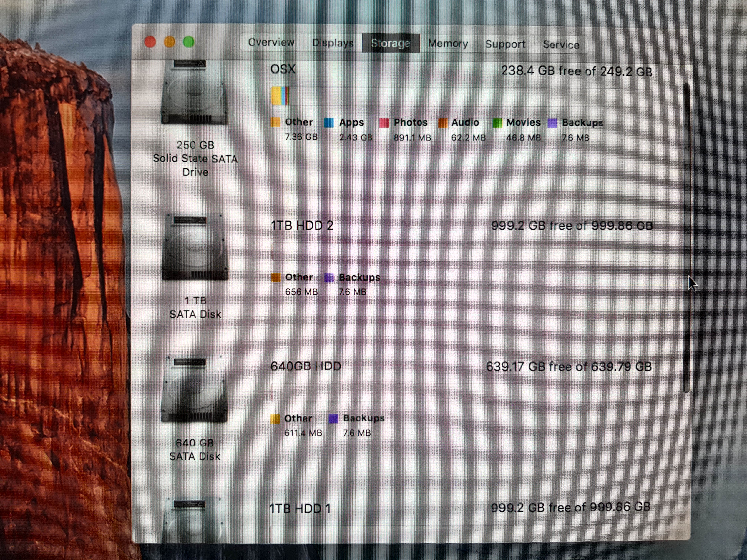Viewport: 747px width, 560px height.
Task: Click the yellow Other swatch under 640GB HDD
Action: (x=275, y=419)
